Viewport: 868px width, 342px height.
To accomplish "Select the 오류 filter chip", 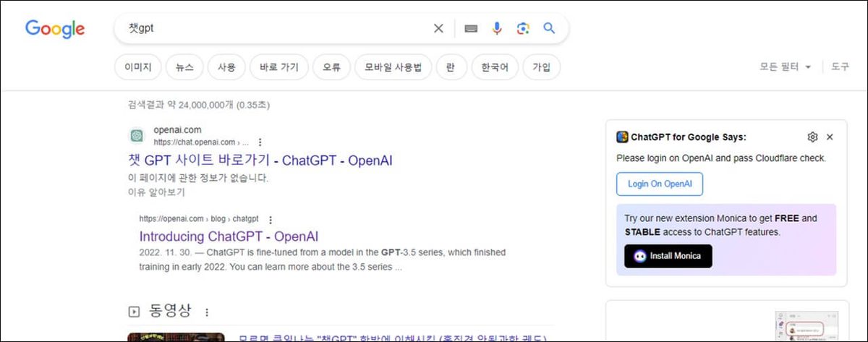I will [x=331, y=67].
